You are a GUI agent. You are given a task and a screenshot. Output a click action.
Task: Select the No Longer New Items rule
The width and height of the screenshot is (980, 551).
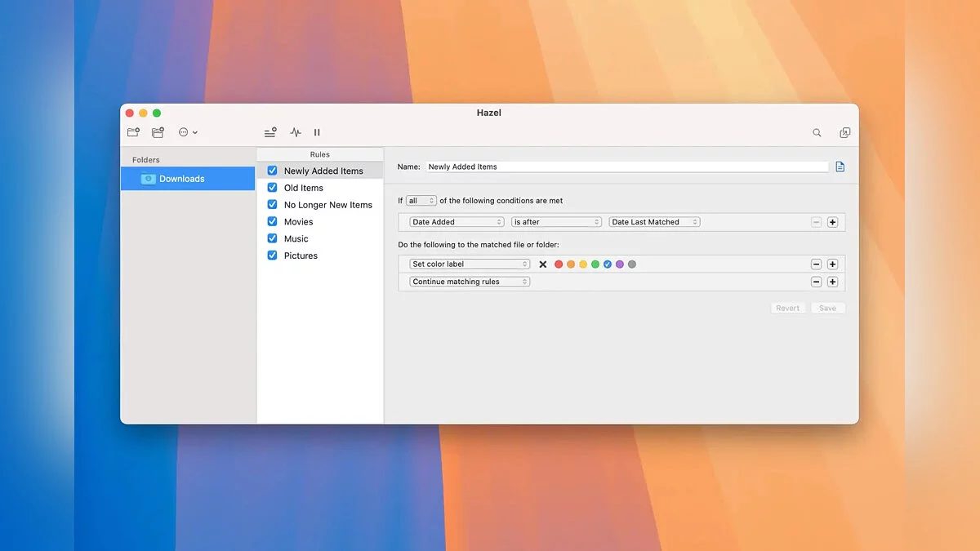click(327, 205)
